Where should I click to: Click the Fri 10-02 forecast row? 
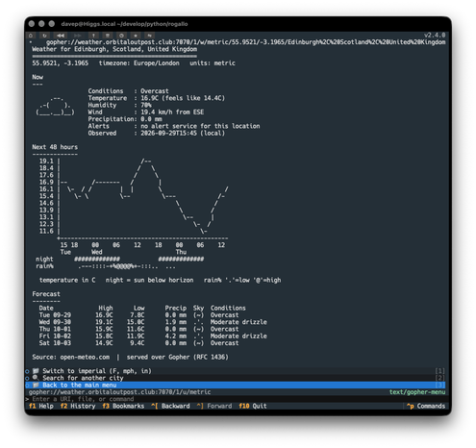[153, 336]
